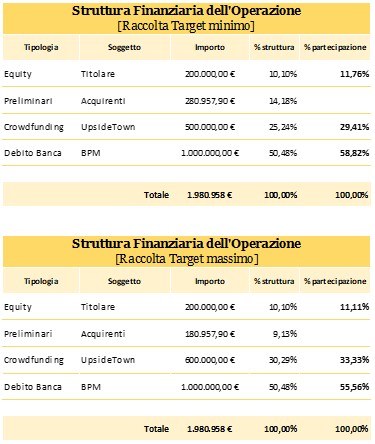Select the 33,33% partecipazione value
375x444 pixels.
354,360
